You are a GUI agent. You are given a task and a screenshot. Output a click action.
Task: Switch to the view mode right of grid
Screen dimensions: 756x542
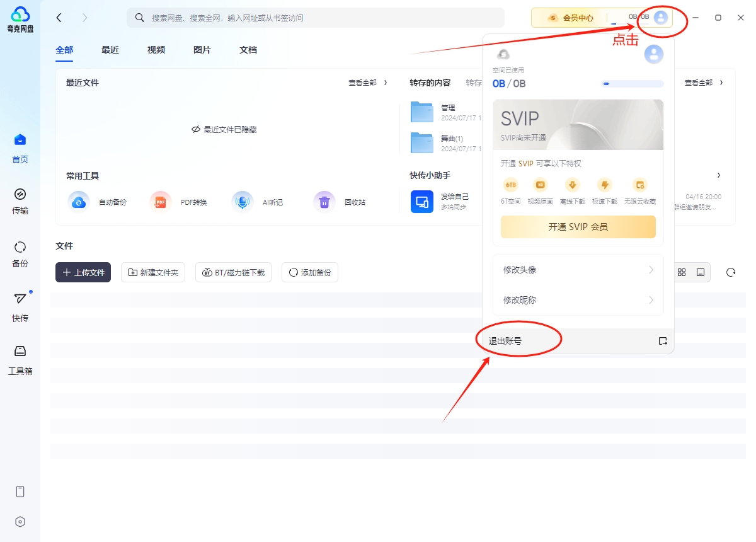click(700, 272)
